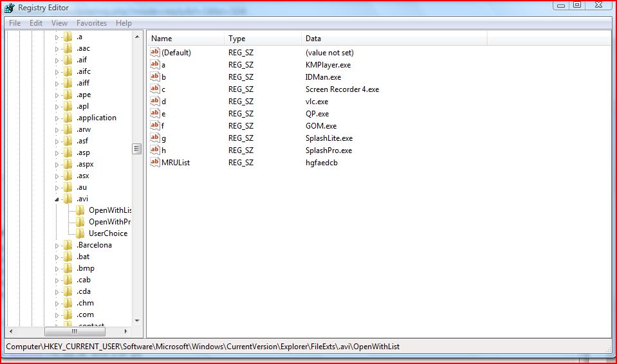
Task: Select the SplashPro.exe data cell
Action: tap(329, 150)
